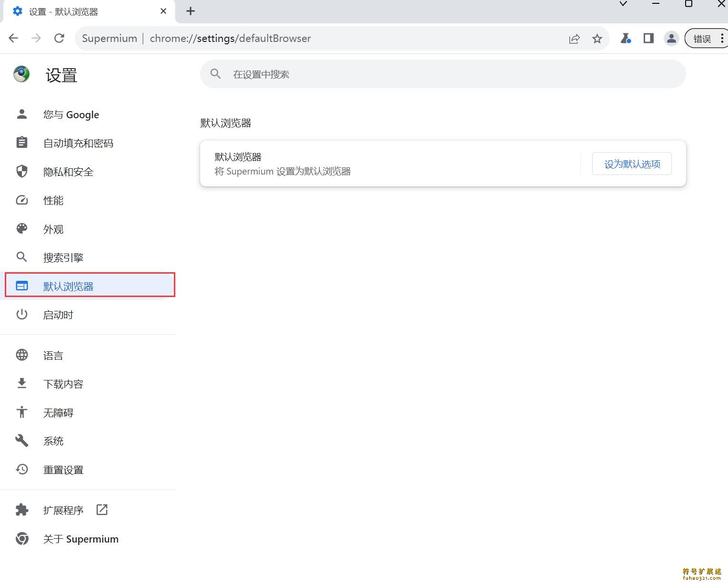This screenshot has height=585, width=728.
Task: Open 搜索引擎 settings section
Action: [88, 257]
